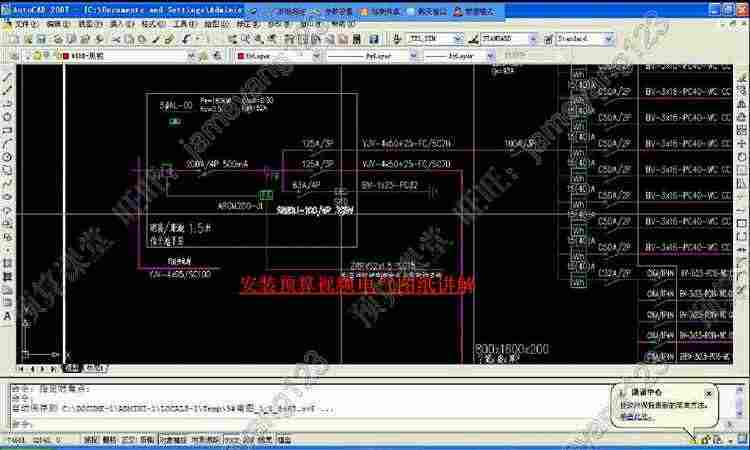Open the Dimension Style manager icon

coord(474,39)
